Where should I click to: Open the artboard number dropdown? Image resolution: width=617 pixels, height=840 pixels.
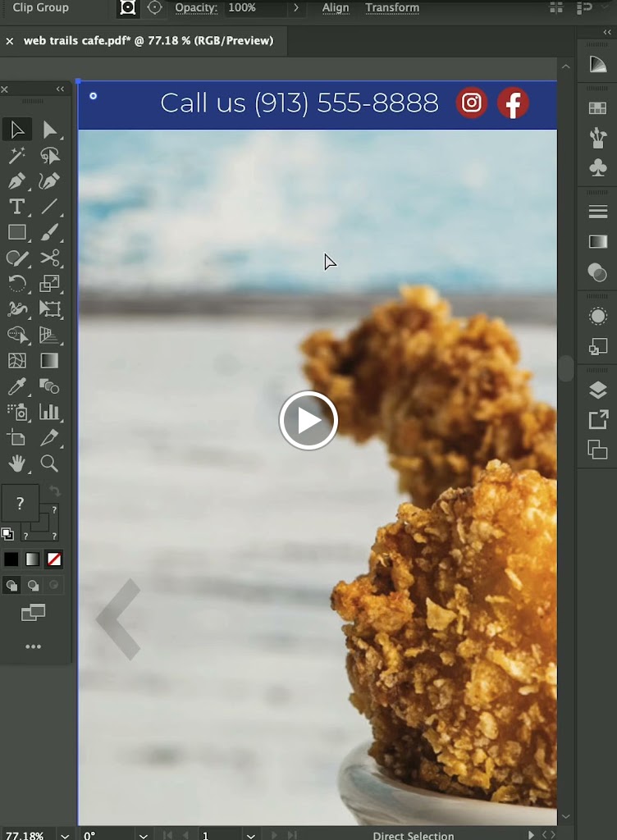(x=251, y=834)
